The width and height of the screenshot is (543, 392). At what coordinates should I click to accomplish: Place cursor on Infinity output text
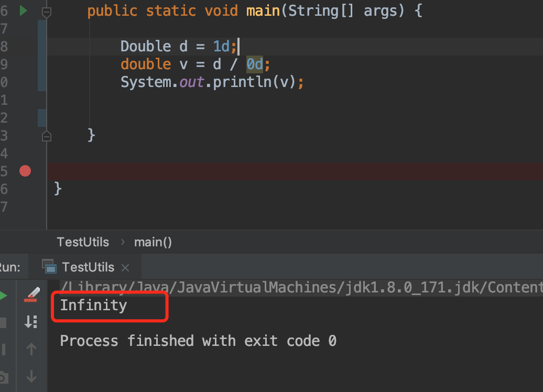click(93, 306)
